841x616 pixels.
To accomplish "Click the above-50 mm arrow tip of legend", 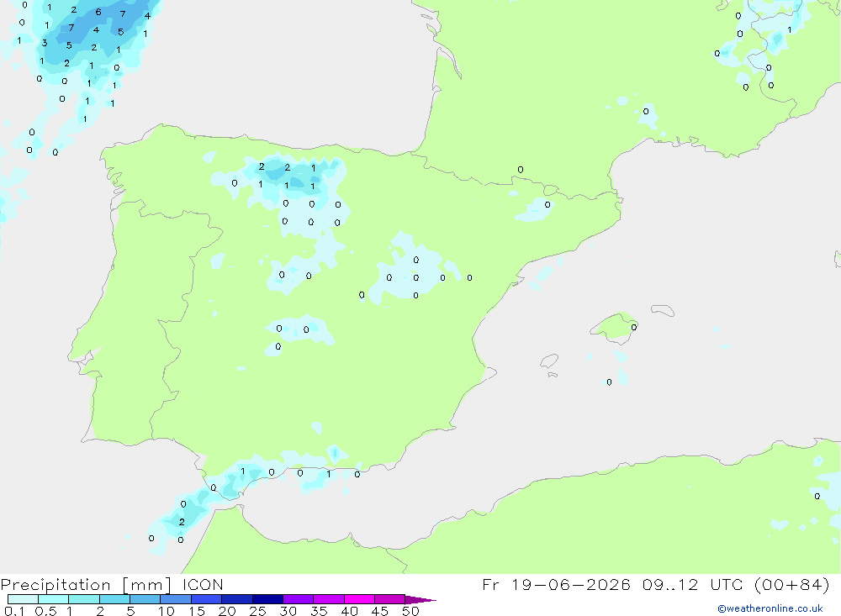I will pyautogui.click(x=420, y=600).
